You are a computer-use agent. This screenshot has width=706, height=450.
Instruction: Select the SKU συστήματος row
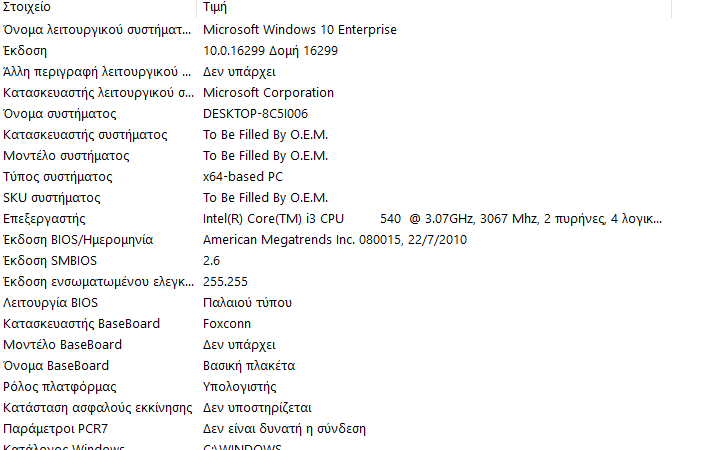(335, 198)
